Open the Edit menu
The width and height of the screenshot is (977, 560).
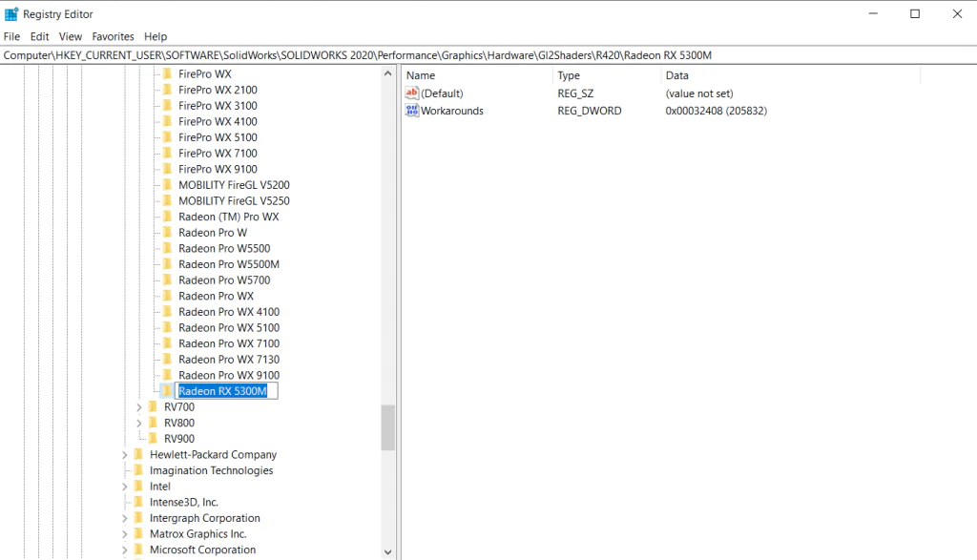[x=39, y=37]
